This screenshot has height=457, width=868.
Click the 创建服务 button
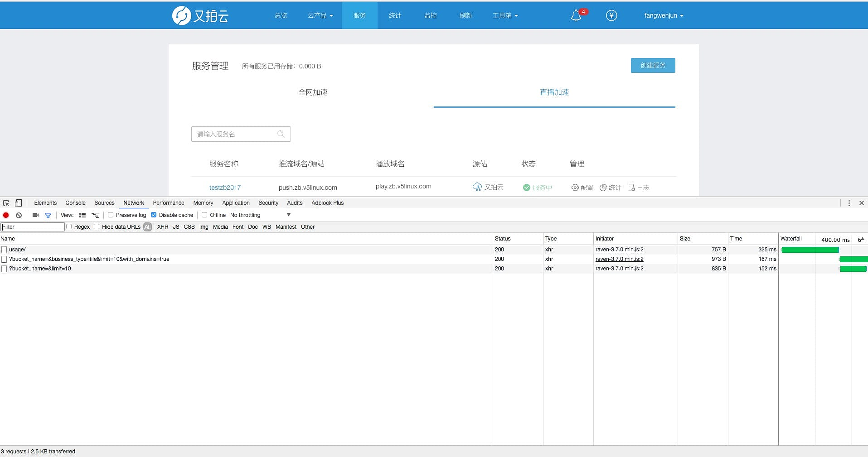(653, 65)
